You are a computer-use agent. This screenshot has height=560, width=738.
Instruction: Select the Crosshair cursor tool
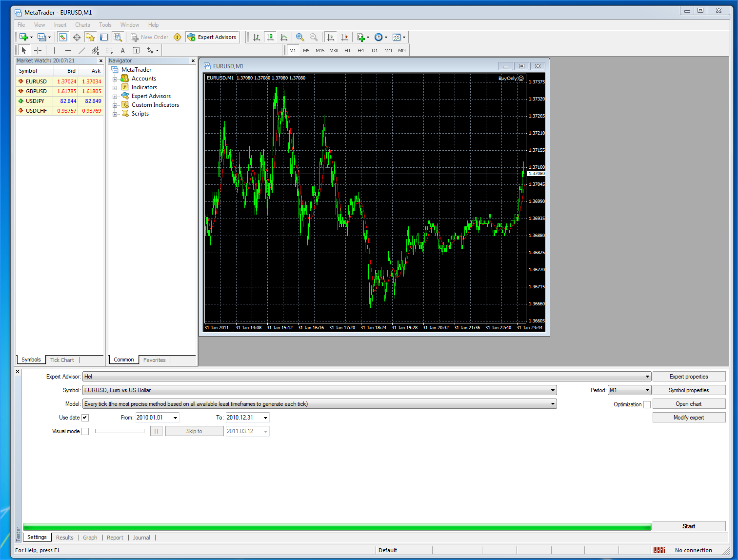tap(38, 50)
